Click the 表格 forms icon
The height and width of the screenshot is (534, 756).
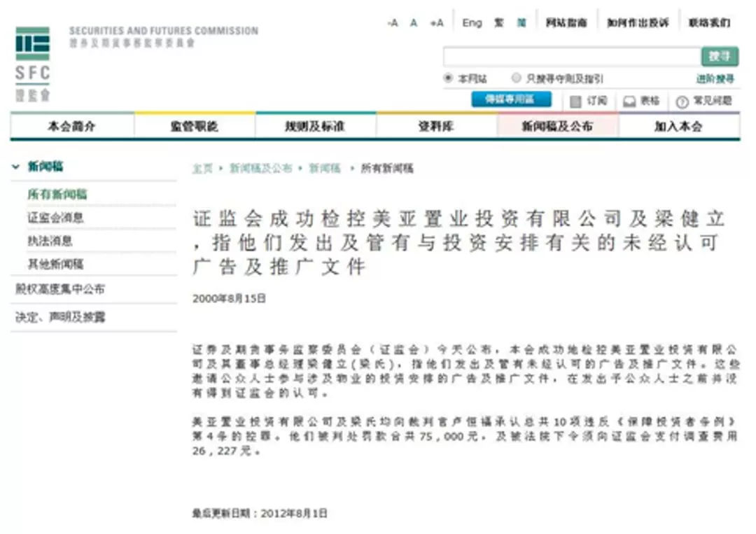pyautogui.click(x=629, y=101)
